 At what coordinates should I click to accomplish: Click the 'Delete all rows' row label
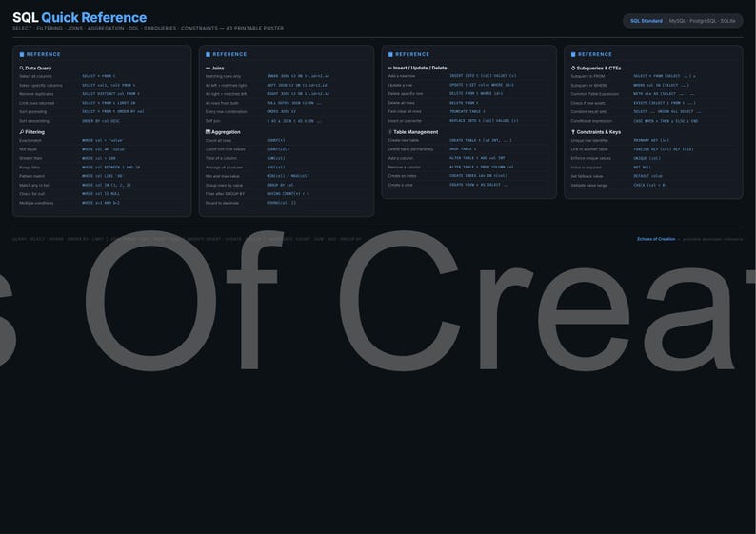pos(402,103)
